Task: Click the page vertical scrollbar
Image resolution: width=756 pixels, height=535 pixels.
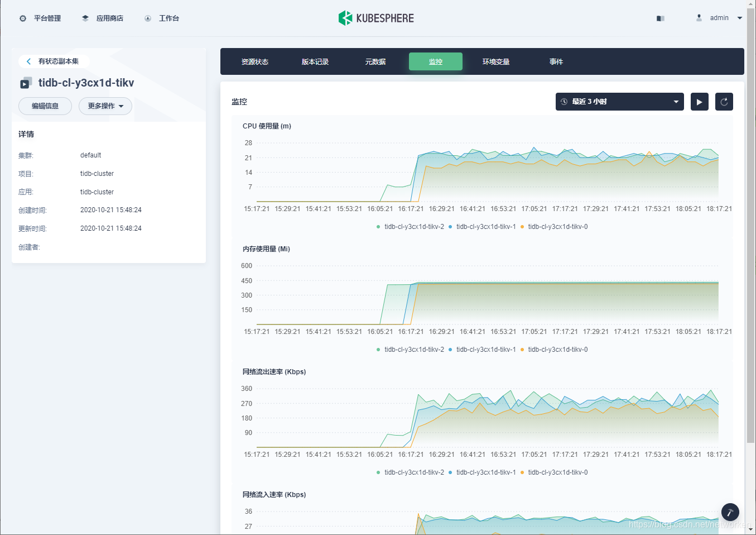Action: 751,226
